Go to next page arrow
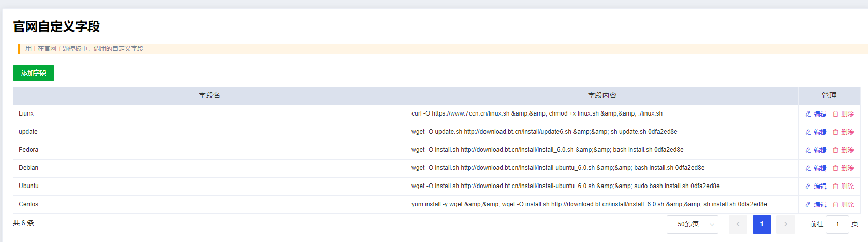Viewport: 868px width, 242px height. click(786, 224)
